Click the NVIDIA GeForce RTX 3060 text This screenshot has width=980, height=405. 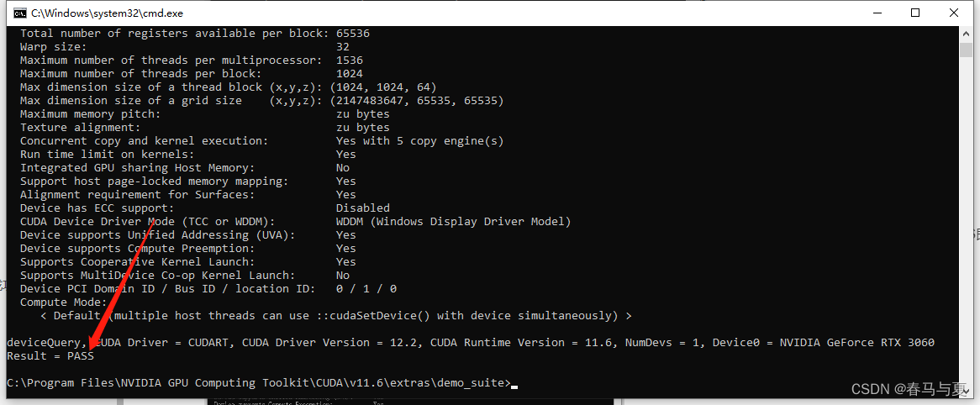click(x=857, y=343)
